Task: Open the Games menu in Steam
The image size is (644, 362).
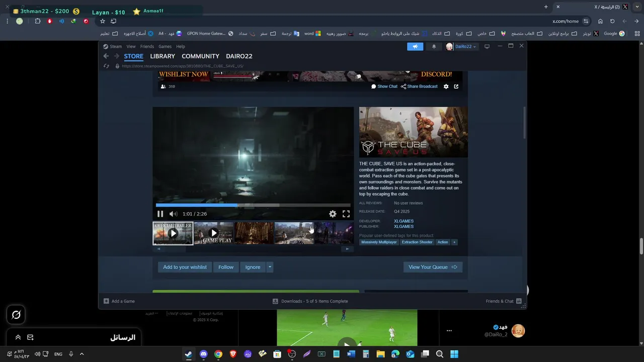Action: pyautogui.click(x=165, y=46)
